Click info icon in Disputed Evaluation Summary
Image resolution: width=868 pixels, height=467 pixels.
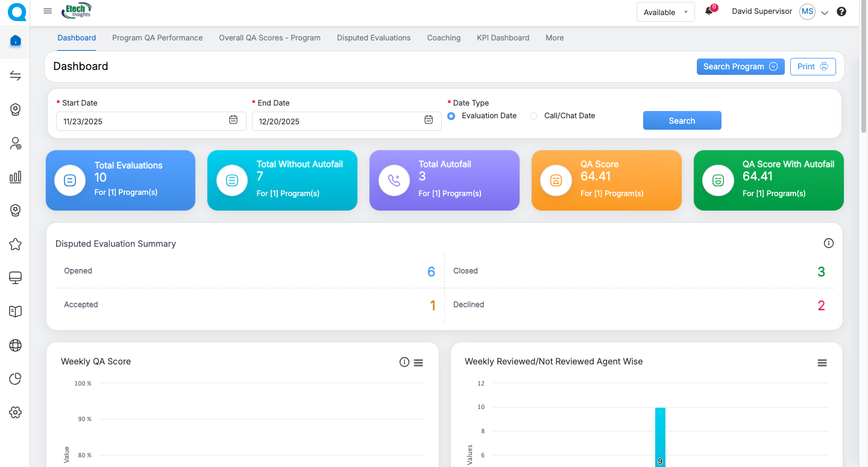click(x=828, y=243)
